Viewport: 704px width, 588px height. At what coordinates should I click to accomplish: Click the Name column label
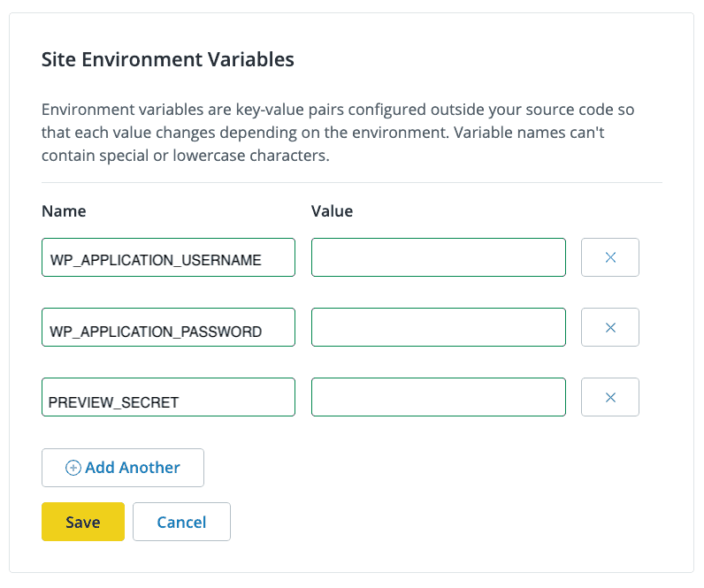click(64, 211)
